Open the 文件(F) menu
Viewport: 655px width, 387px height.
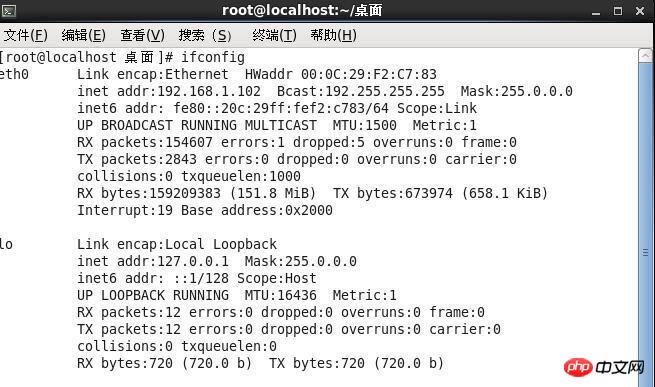[25, 35]
